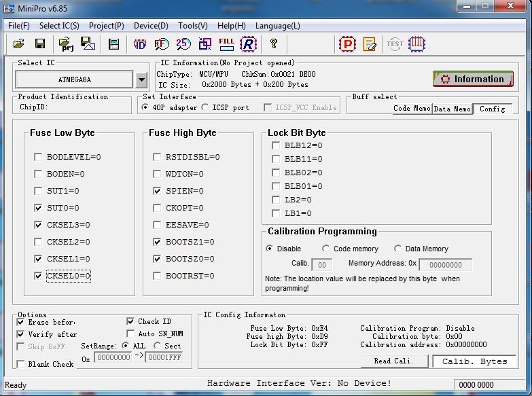Image resolution: width=532 pixels, height=396 pixels.
Task: Uncheck the Erase before option
Action: 20,322
